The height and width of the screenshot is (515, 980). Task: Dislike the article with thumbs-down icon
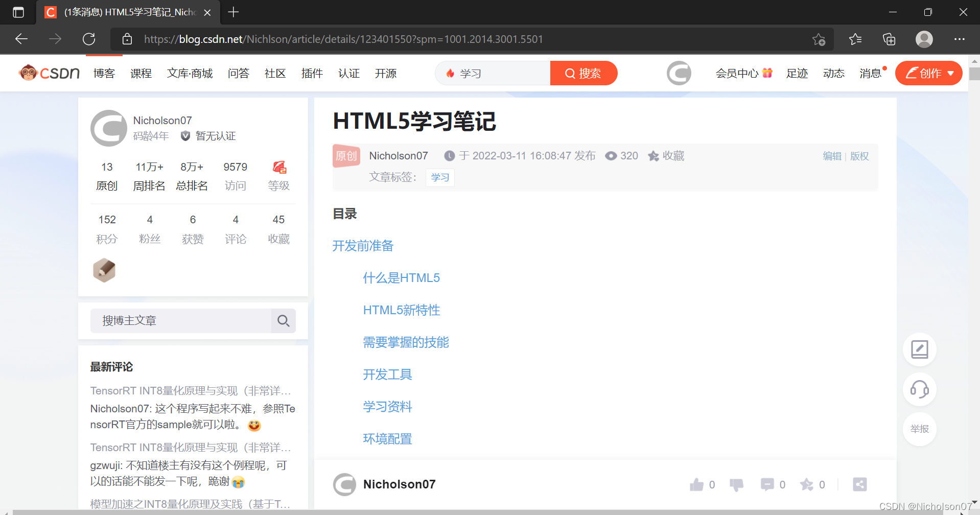pos(736,484)
